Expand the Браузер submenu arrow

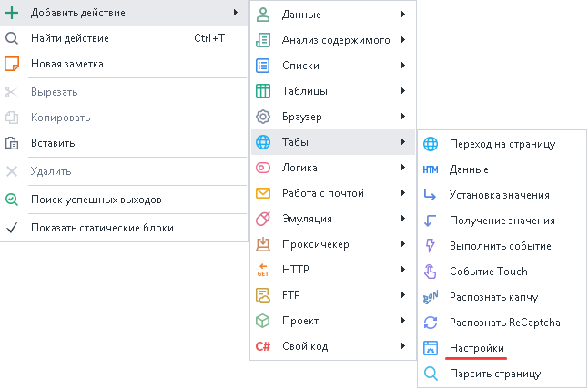(402, 117)
